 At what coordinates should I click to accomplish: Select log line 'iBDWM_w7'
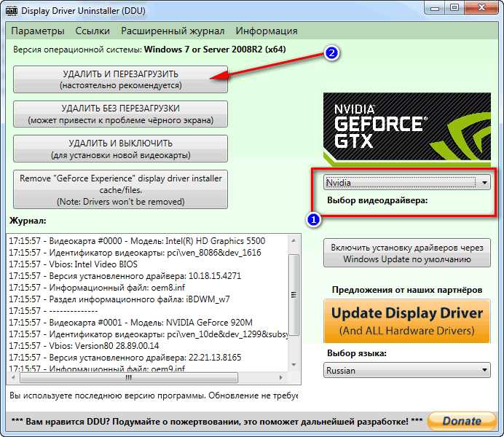119,299
